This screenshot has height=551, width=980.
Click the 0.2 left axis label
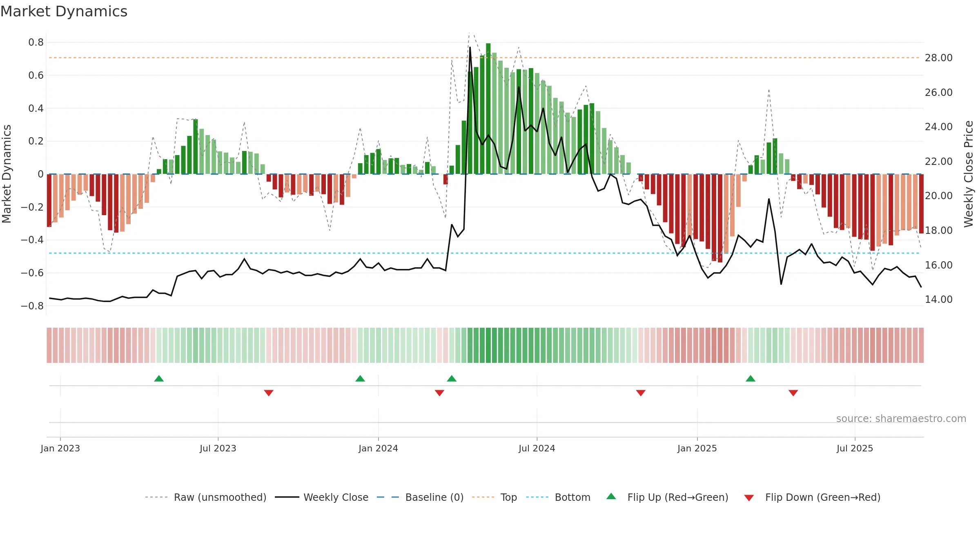[36, 141]
